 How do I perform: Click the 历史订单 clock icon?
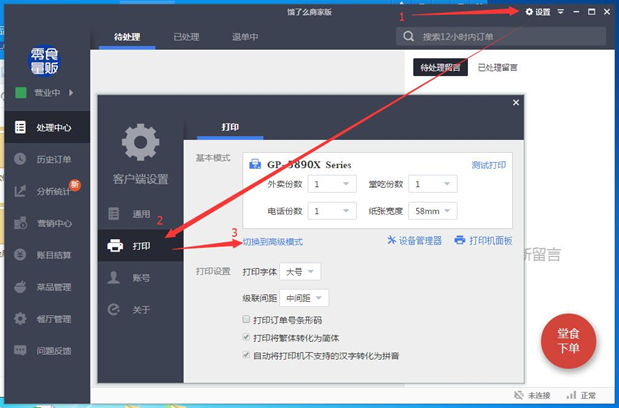(x=20, y=159)
